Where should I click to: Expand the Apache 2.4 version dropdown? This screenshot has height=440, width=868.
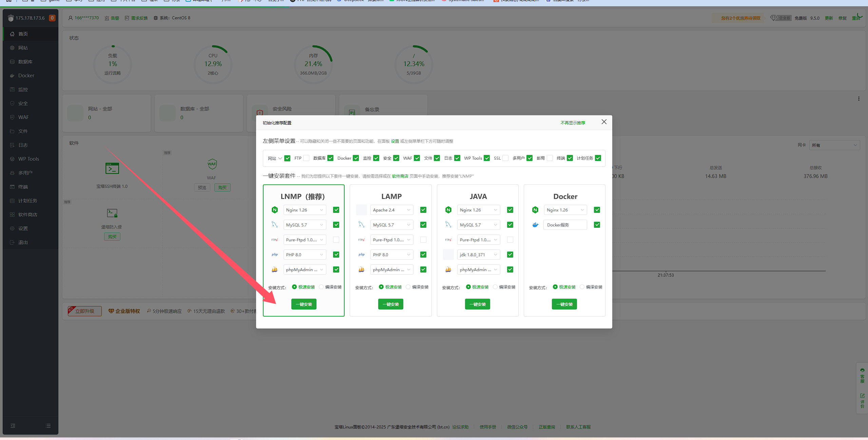(x=391, y=210)
